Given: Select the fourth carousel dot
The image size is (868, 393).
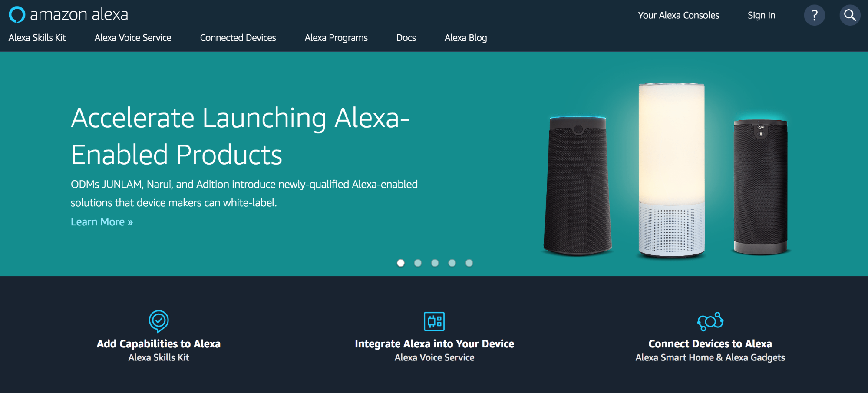Looking at the screenshot, I should (x=452, y=263).
